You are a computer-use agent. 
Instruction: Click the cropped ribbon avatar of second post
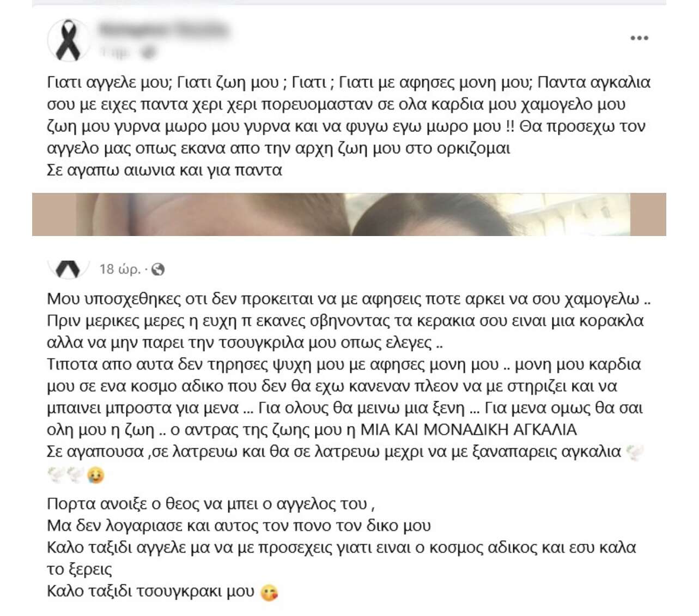coord(68,269)
